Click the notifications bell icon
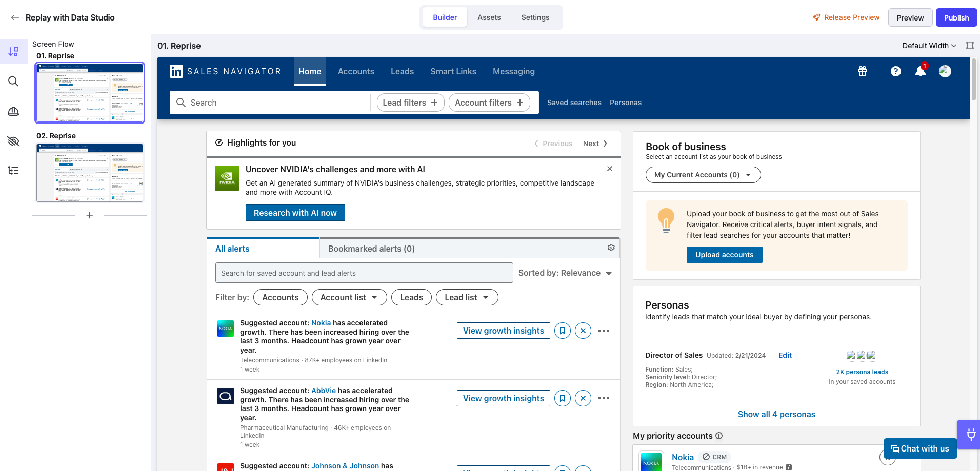The width and height of the screenshot is (980, 471). (x=920, y=71)
